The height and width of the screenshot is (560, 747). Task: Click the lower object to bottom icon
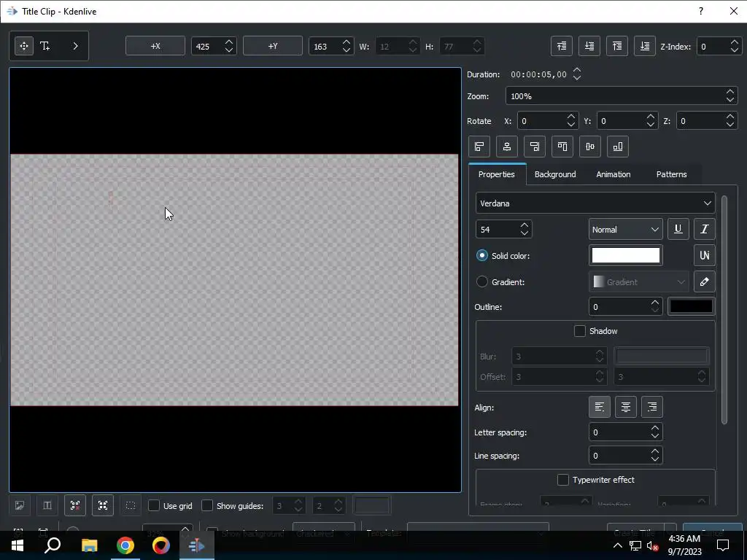tap(645, 46)
